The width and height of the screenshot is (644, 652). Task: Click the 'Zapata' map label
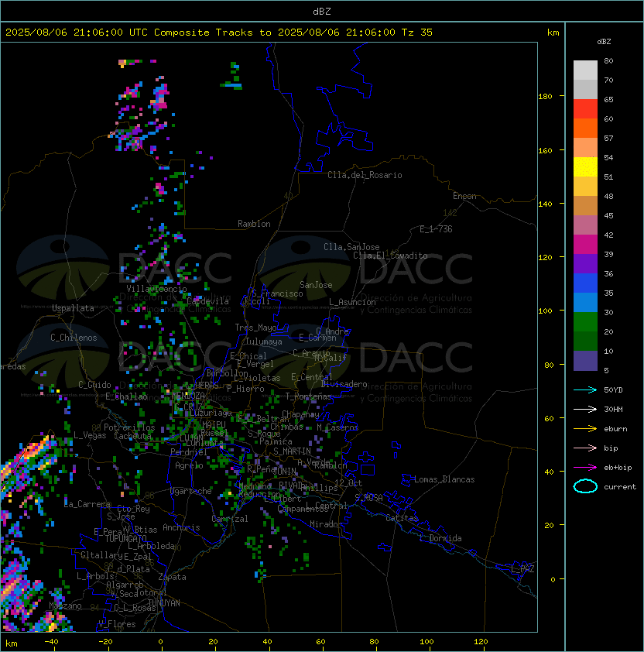click(x=172, y=577)
